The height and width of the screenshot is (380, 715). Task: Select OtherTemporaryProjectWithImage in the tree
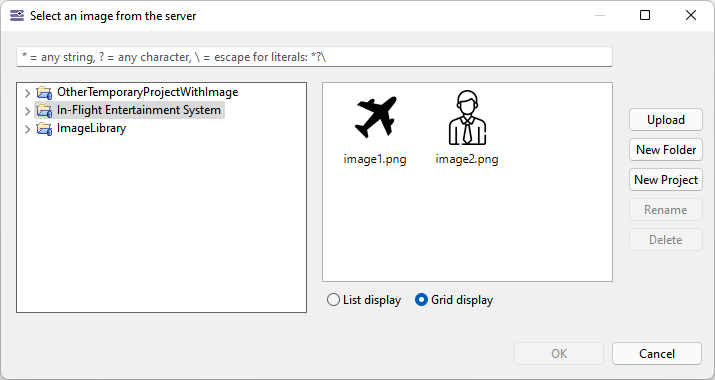(x=147, y=92)
